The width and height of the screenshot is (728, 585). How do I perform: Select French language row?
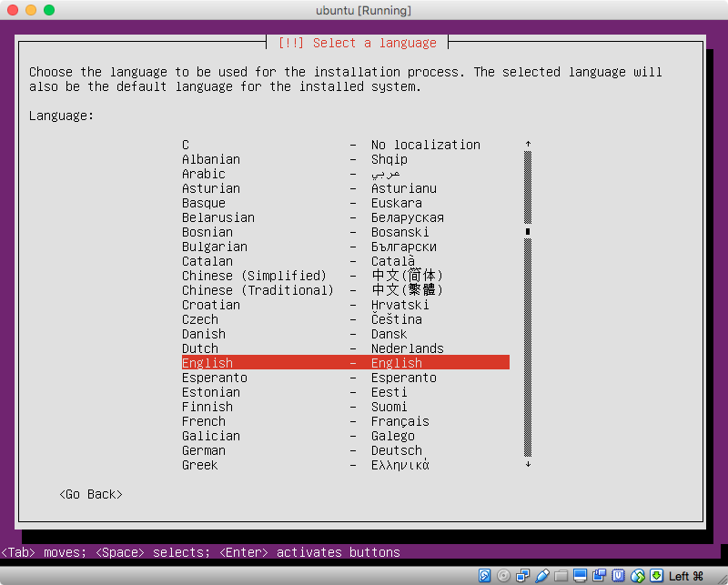(x=346, y=421)
